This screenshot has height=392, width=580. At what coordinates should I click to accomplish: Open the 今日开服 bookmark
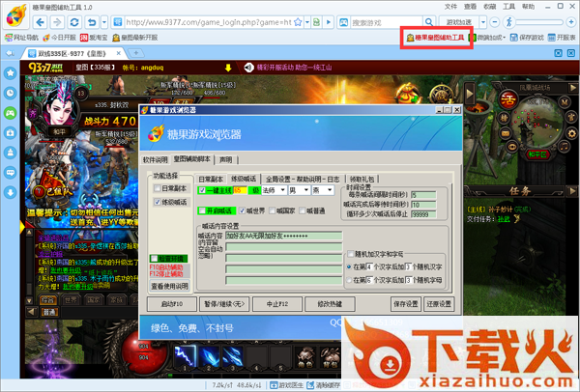point(59,38)
